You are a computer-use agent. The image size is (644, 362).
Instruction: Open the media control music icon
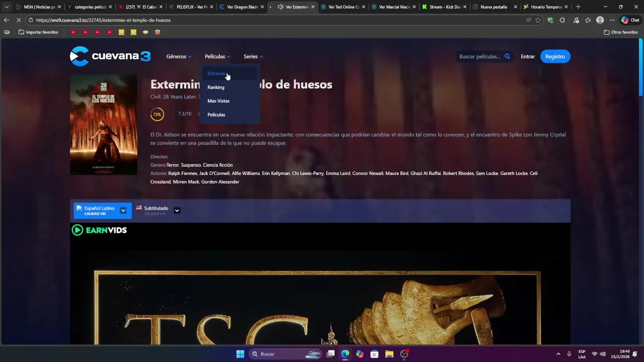[x=576, y=20]
